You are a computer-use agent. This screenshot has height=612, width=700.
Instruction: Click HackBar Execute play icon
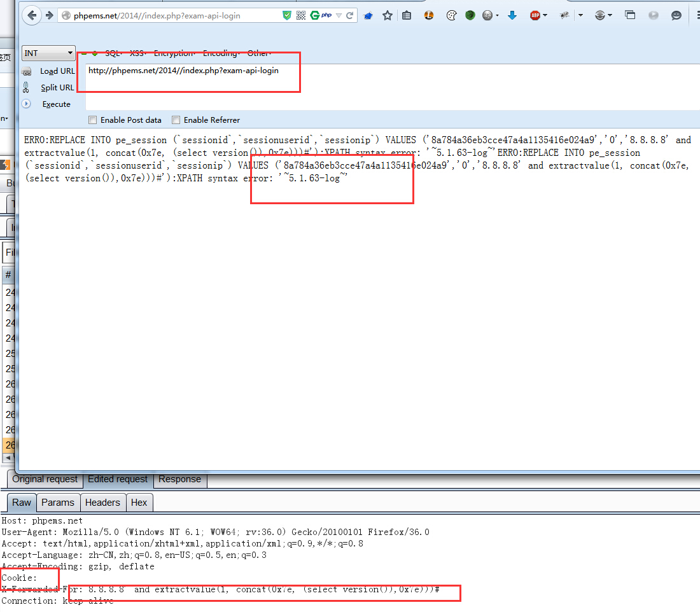tap(26, 104)
